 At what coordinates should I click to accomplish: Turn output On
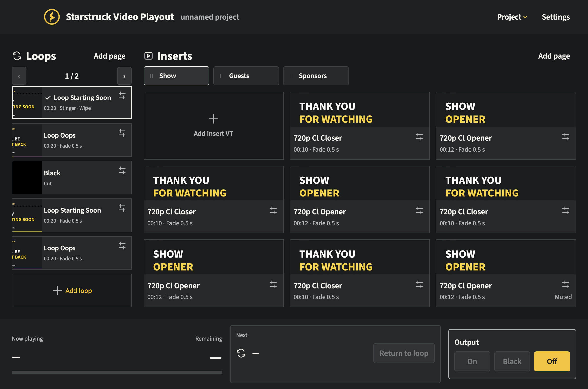(x=472, y=361)
